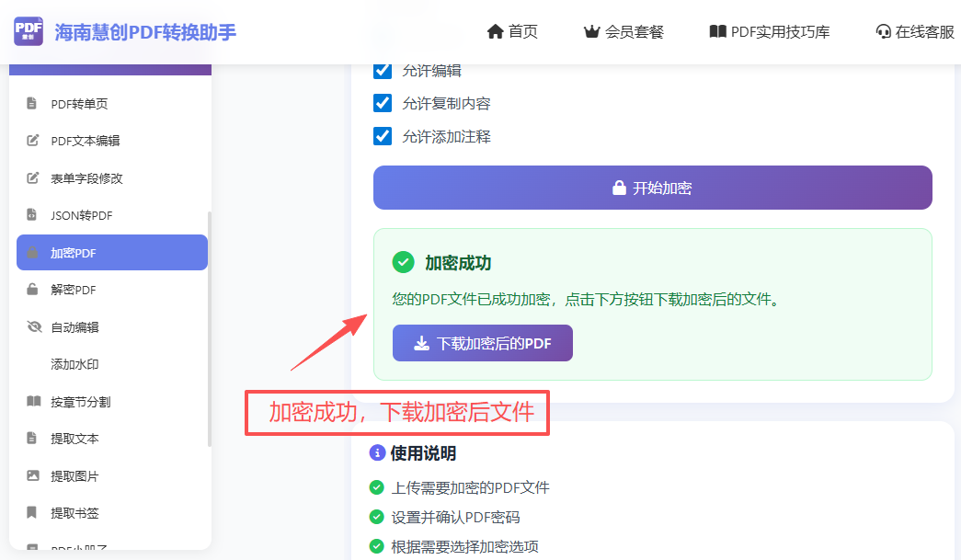Screen dimensions: 961x560
Task: Select 加密PDF in the sidebar
Action: 112,253
